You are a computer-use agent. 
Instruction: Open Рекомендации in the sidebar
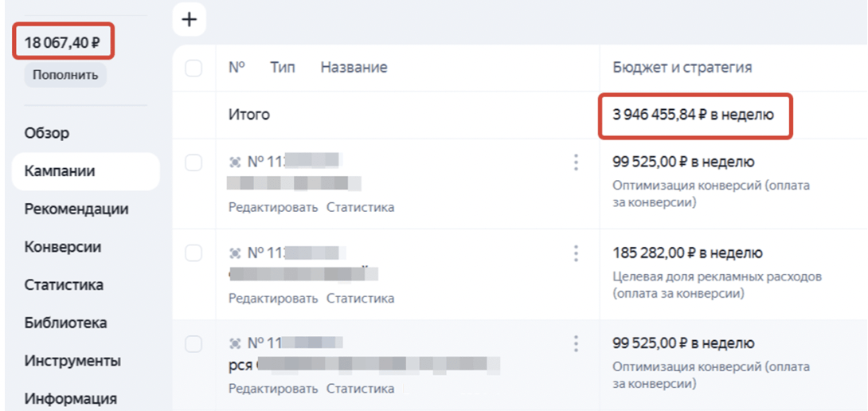pyautogui.click(x=76, y=209)
